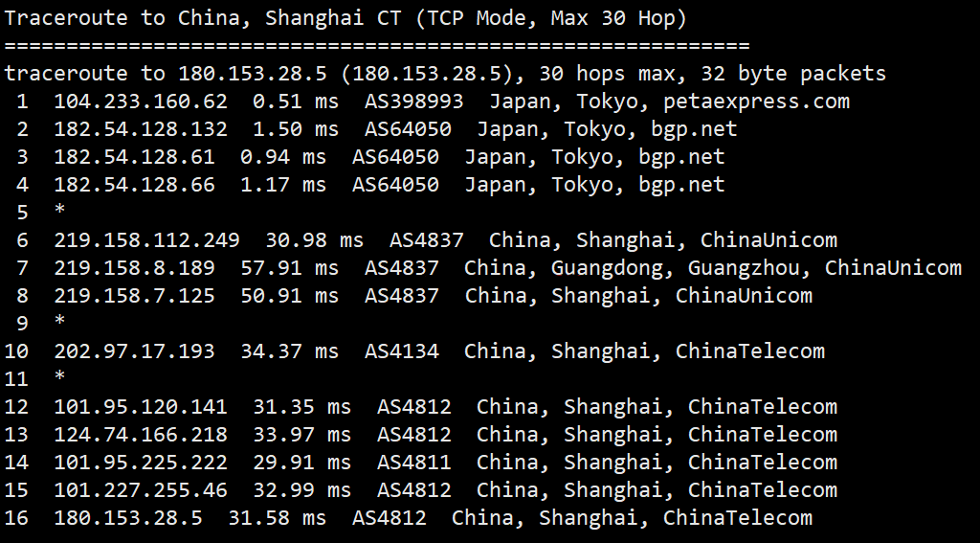Select the 29.91 ms latency value
The image size is (980, 543).
301,462
